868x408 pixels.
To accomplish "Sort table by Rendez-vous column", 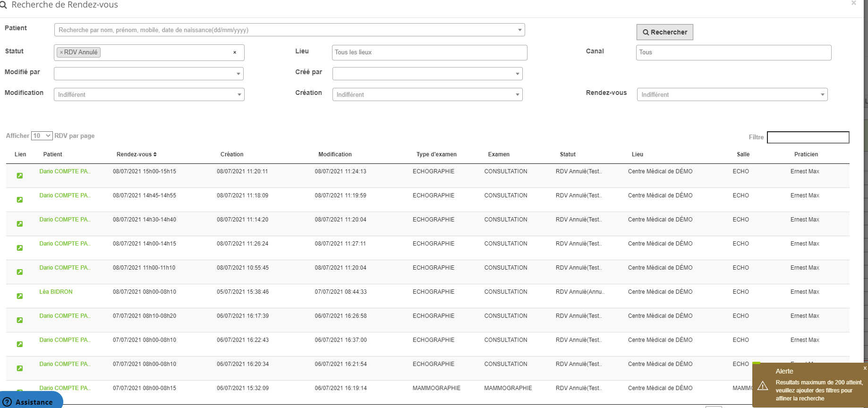I will tap(136, 154).
